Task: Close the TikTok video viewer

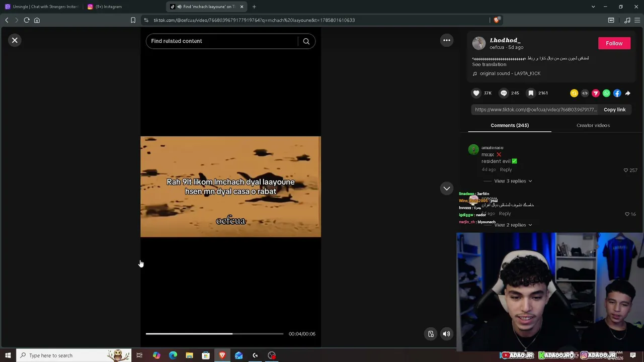Action: [x=15, y=40]
